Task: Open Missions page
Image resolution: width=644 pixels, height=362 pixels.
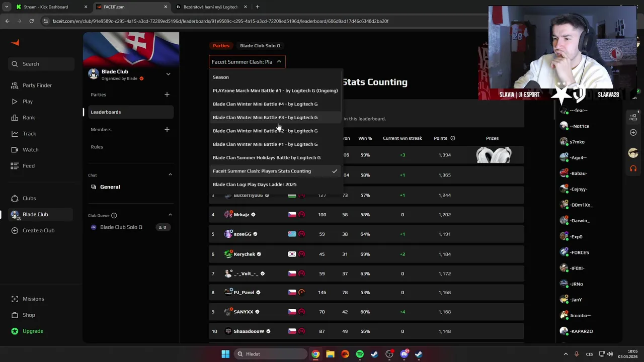Action: 33,299
